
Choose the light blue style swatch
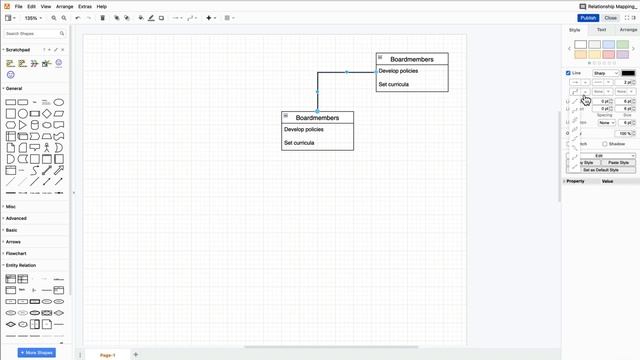608,44
